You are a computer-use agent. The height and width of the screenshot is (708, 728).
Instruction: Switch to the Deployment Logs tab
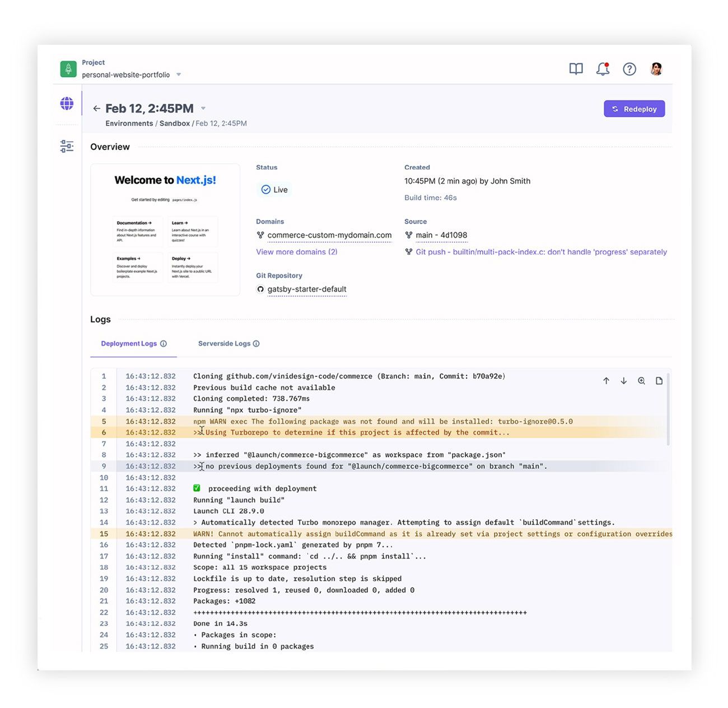(133, 344)
